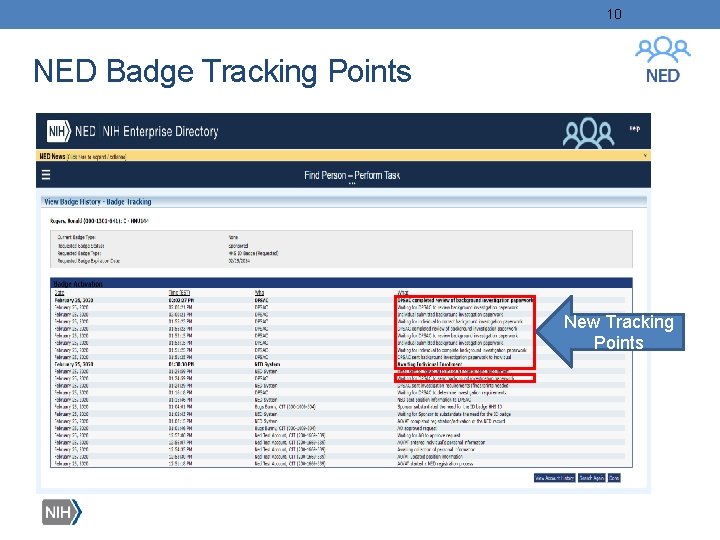Click the Done button

(x=614, y=478)
